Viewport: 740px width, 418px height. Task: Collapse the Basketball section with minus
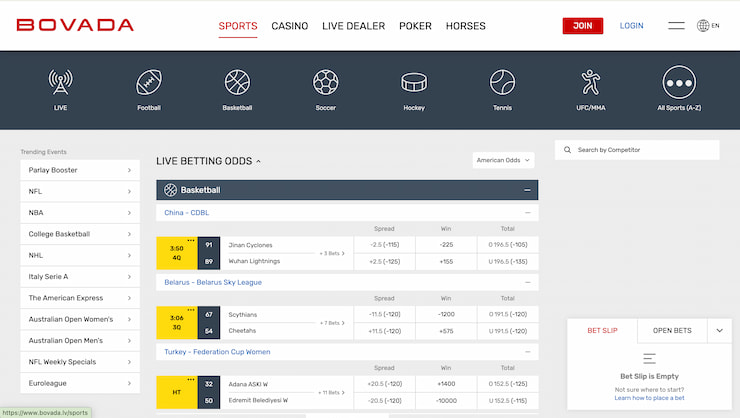click(x=527, y=190)
